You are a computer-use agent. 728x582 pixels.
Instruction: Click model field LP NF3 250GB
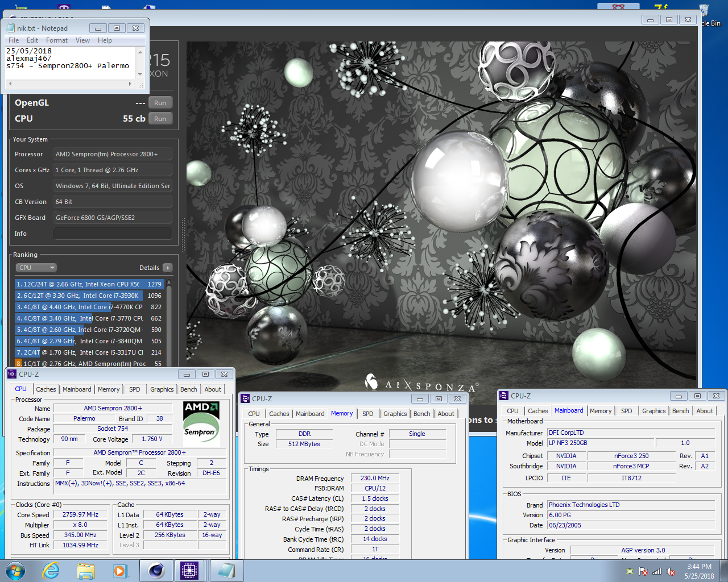[599, 443]
